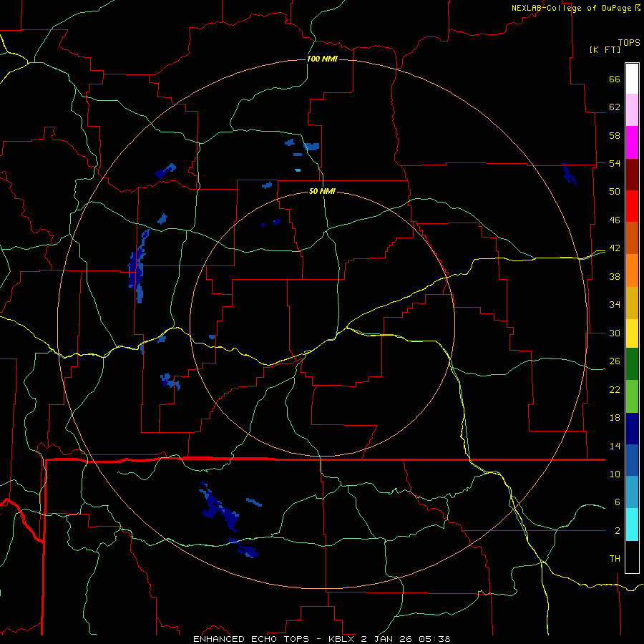Click legend value 14
644x644 pixels.
(x=615, y=446)
